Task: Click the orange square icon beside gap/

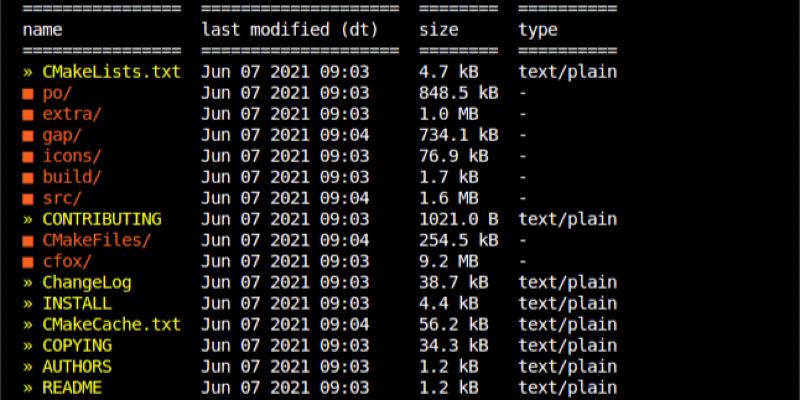Action: (28, 135)
